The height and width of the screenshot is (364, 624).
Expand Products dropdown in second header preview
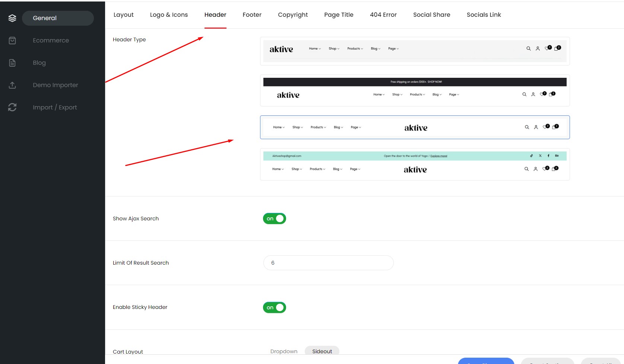click(417, 95)
